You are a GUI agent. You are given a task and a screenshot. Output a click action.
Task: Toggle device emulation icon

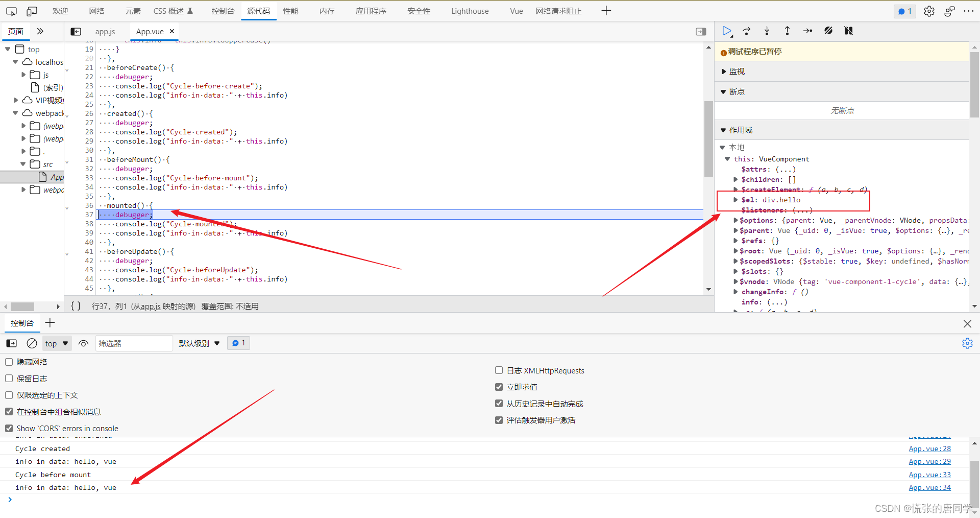tap(32, 11)
